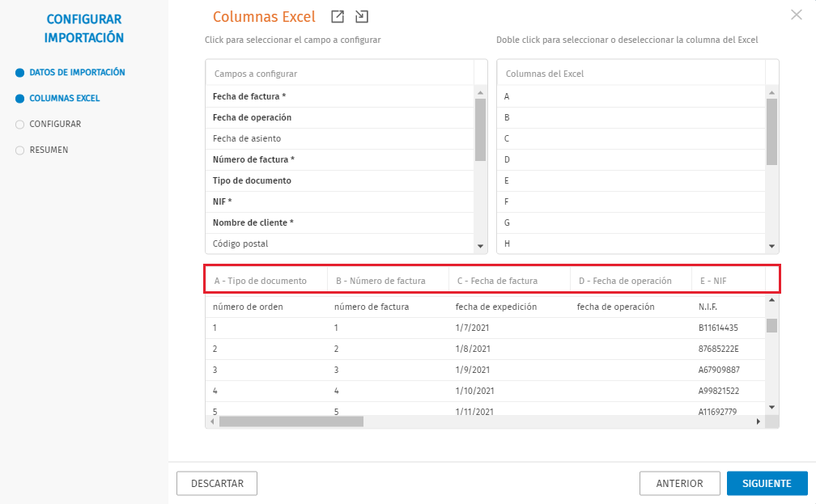Click the preview table scroll-down arrow
This screenshot has width=816, height=504.
click(x=771, y=407)
